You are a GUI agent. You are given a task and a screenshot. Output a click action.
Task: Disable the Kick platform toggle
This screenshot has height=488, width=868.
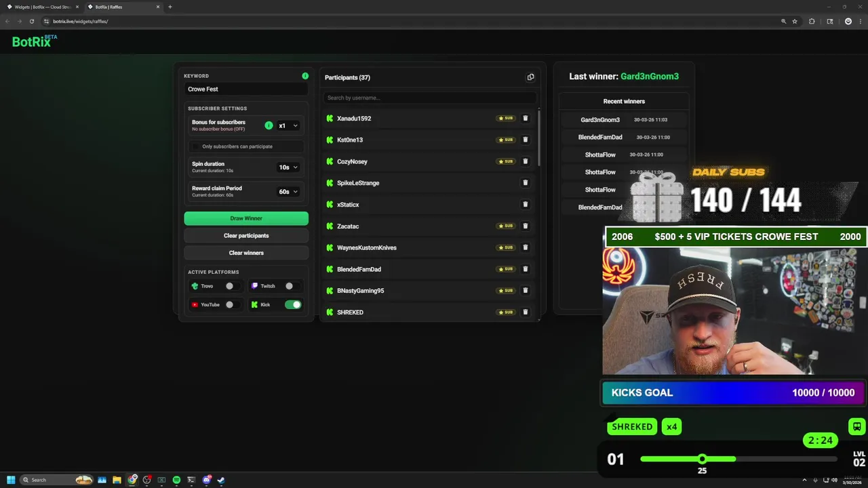click(293, 304)
